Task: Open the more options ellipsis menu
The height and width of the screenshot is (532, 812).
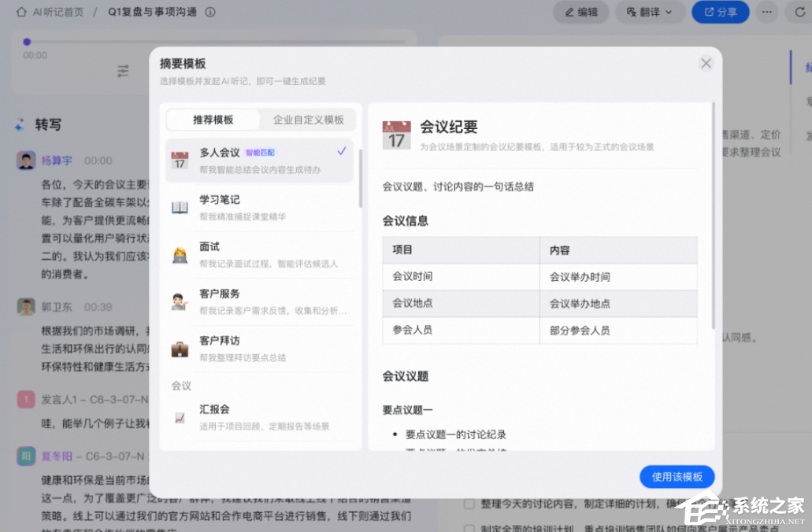Action: [x=766, y=12]
